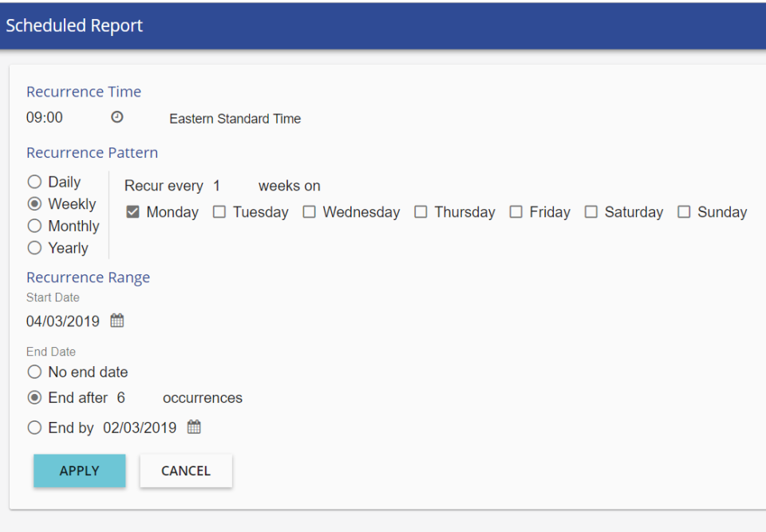Open the Start Date calendar icon

(116, 321)
